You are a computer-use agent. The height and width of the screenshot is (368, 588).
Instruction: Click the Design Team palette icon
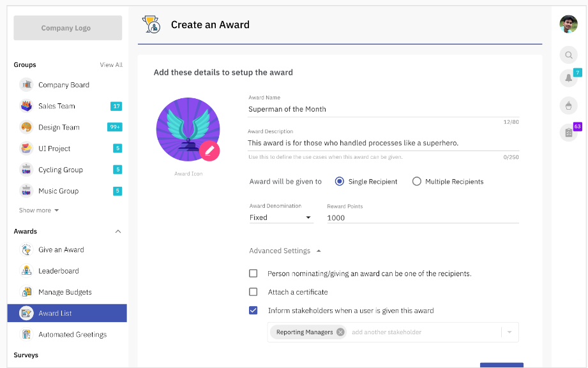(x=26, y=128)
